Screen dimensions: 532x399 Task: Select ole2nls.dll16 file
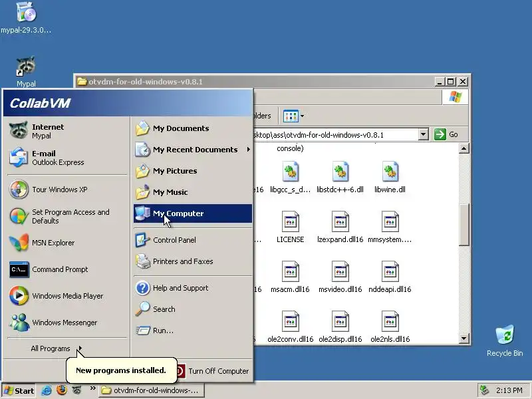[390, 327]
